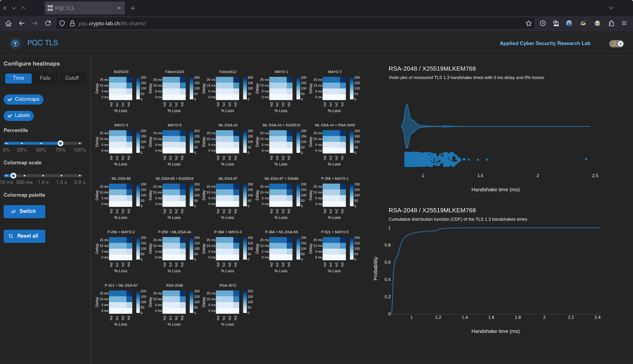Click the shield tracking protection icon
Screen dimensions: 633x364
(62, 24)
